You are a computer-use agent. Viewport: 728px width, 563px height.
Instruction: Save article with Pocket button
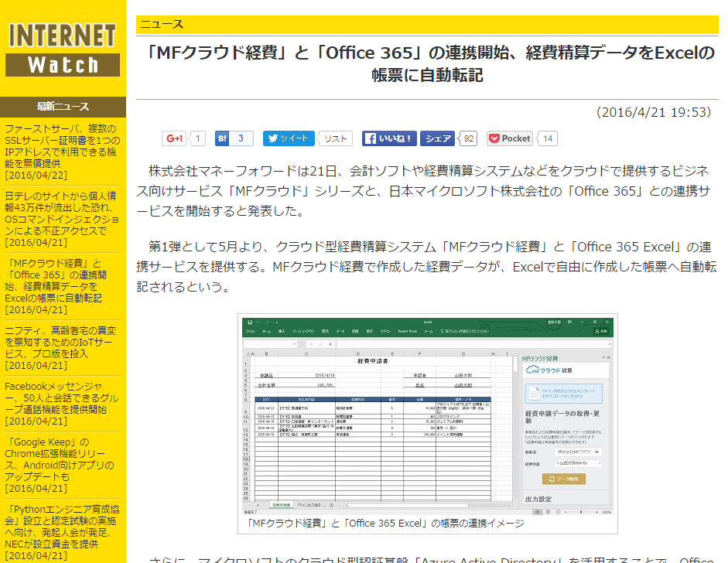pos(509,138)
